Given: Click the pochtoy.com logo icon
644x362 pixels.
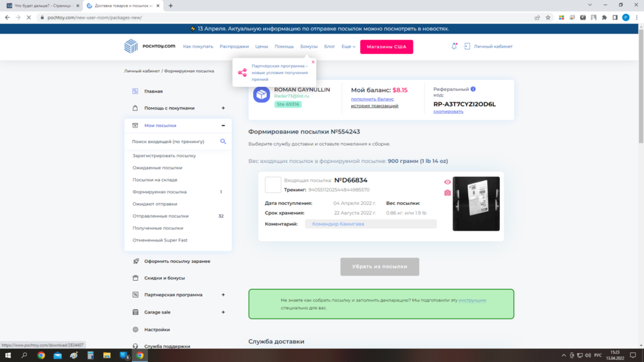Looking at the screenshot, I should coord(131,46).
